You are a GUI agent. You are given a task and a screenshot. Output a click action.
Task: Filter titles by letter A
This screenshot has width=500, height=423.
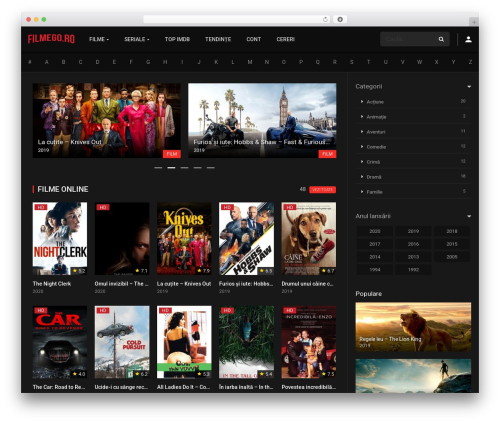pyautogui.click(x=46, y=62)
